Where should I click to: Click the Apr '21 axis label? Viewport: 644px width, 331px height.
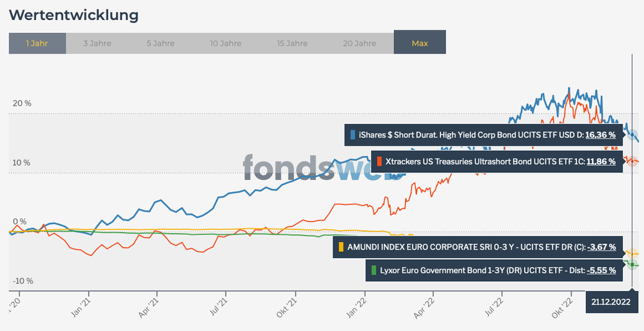click(x=149, y=308)
